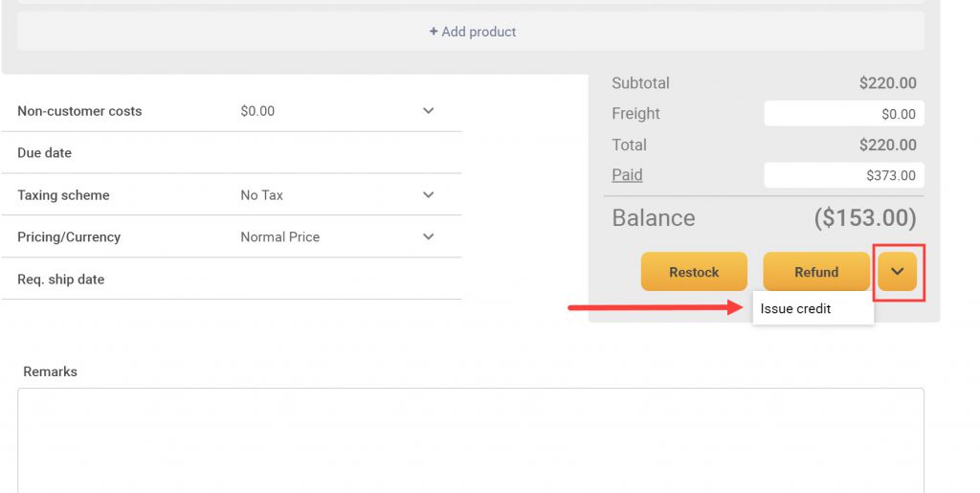Click the Subtotal $220.00 value
The height and width of the screenshot is (493, 980).
click(887, 82)
